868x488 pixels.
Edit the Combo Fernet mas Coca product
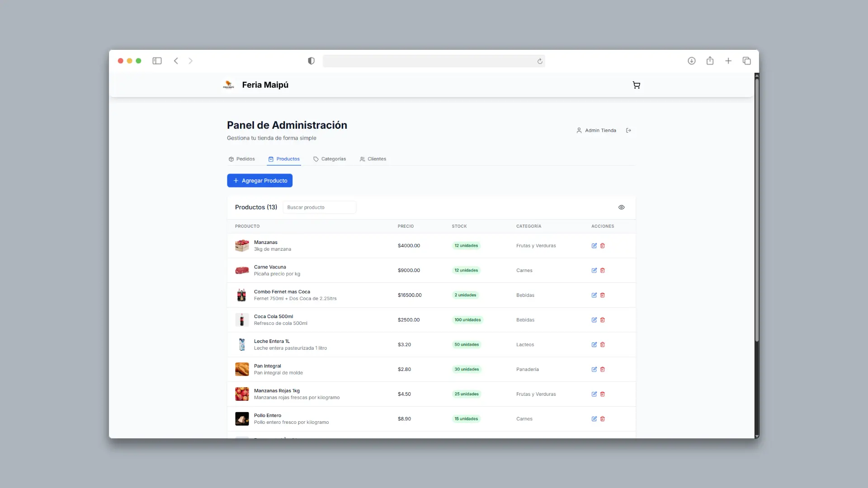[x=594, y=295]
